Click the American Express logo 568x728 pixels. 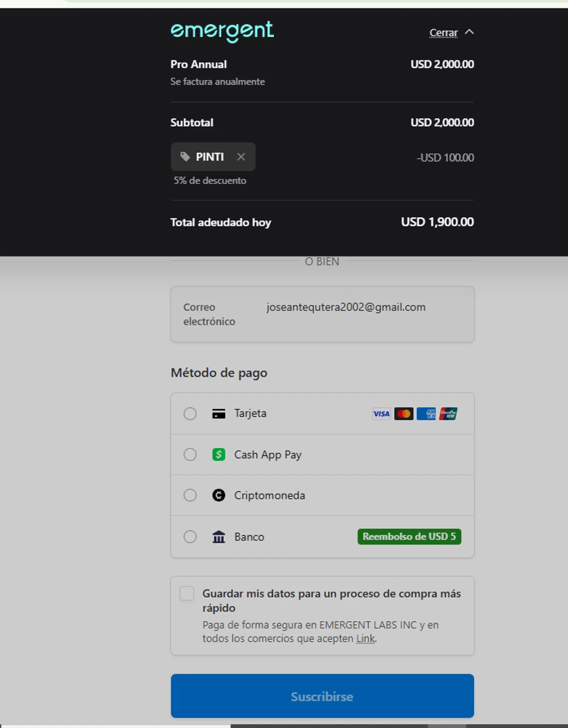(426, 414)
